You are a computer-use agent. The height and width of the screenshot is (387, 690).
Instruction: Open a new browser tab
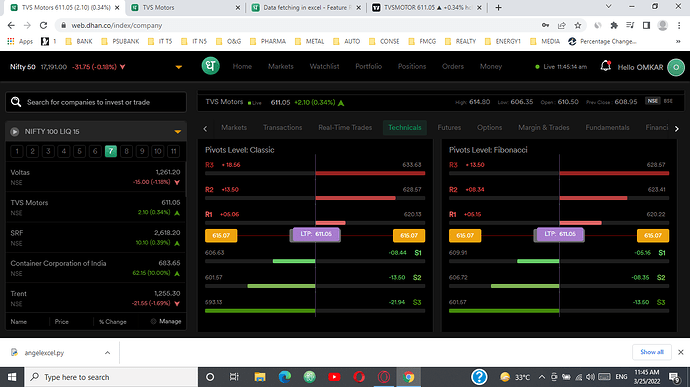click(x=498, y=7)
